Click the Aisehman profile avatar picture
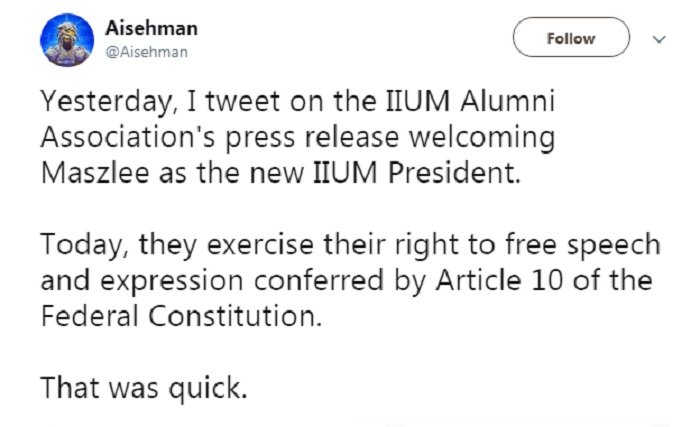The image size is (700, 427). (65, 40)
